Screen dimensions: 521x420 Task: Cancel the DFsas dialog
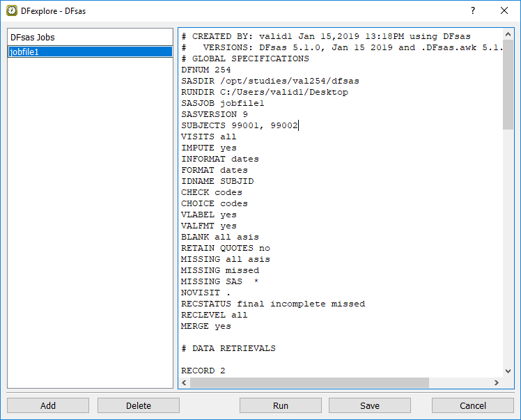472,405
